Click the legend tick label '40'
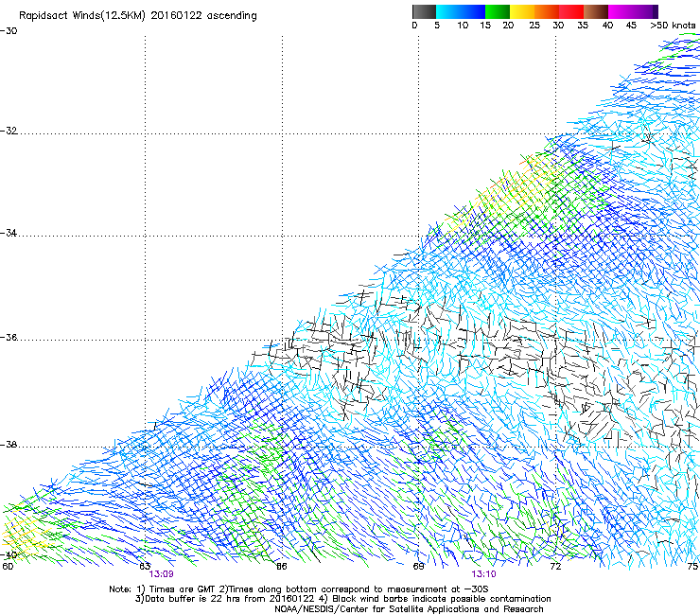The width and height of the screenshot is (700, 615). pos(607,26)
